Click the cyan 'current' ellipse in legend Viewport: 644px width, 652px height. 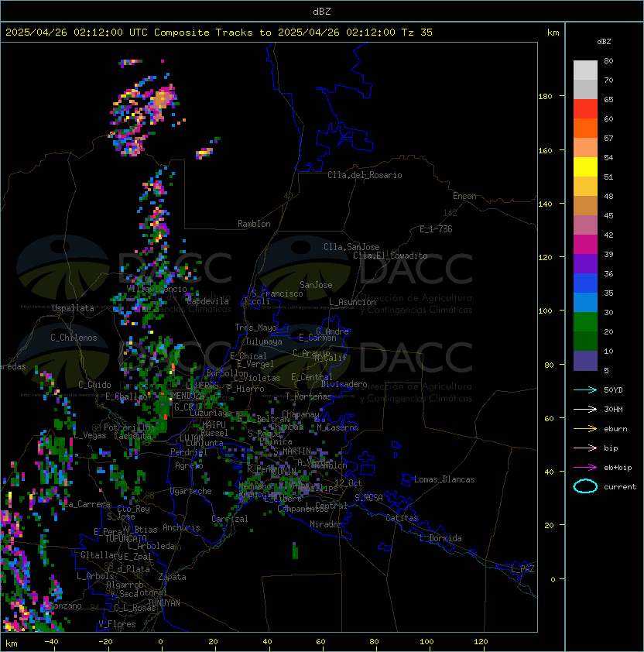click(585, 486)
